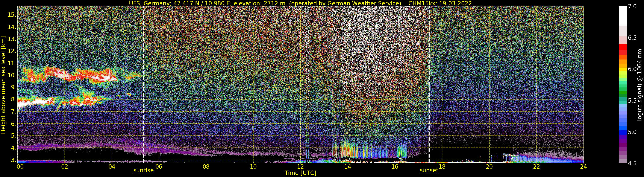Click the x-axis tick label 14
This screenshot has height=177, width=644.
point(347,167)
